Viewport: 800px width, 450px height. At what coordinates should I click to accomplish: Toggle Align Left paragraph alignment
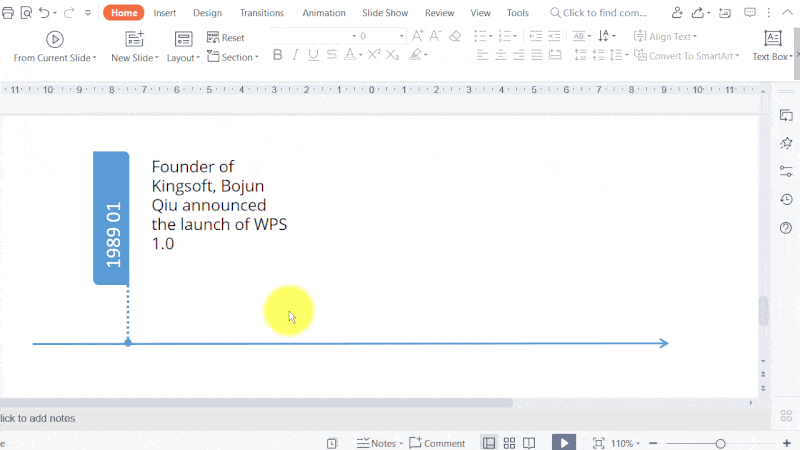482,55
